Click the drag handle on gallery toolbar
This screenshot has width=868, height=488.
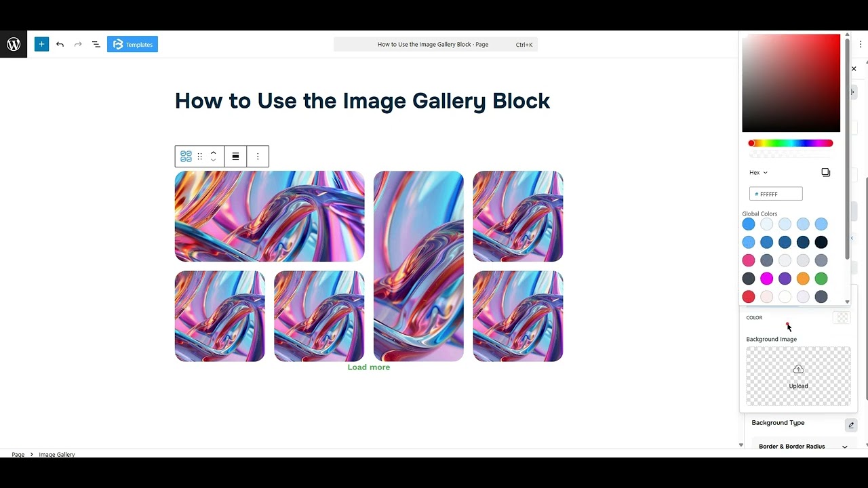coord(200,156)
